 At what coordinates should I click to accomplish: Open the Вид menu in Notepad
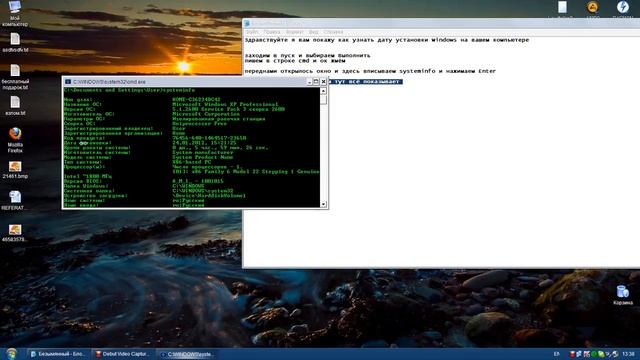pyautogui.click(x=313, y=32)
